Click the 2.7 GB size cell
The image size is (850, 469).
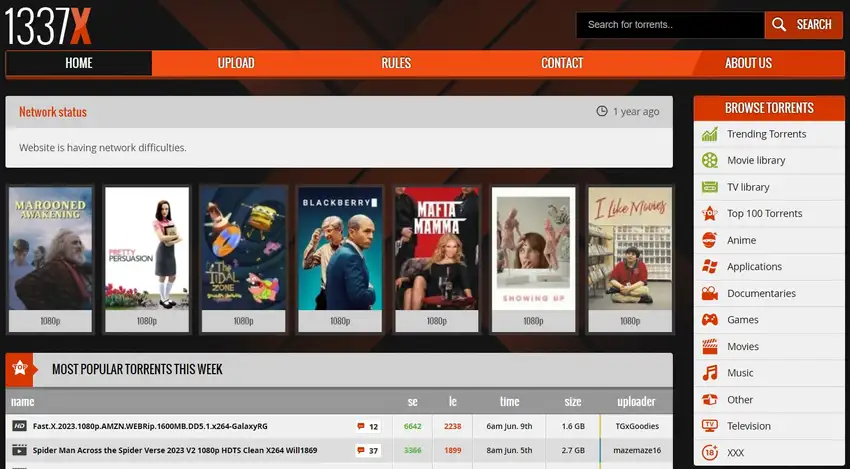click(x=573, y=450)
